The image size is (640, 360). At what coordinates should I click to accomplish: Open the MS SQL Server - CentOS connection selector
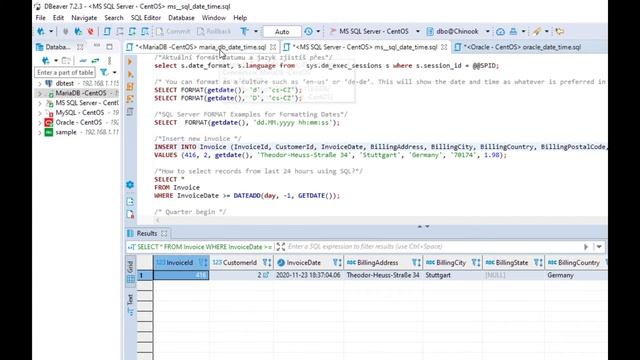tap(374, 31)
